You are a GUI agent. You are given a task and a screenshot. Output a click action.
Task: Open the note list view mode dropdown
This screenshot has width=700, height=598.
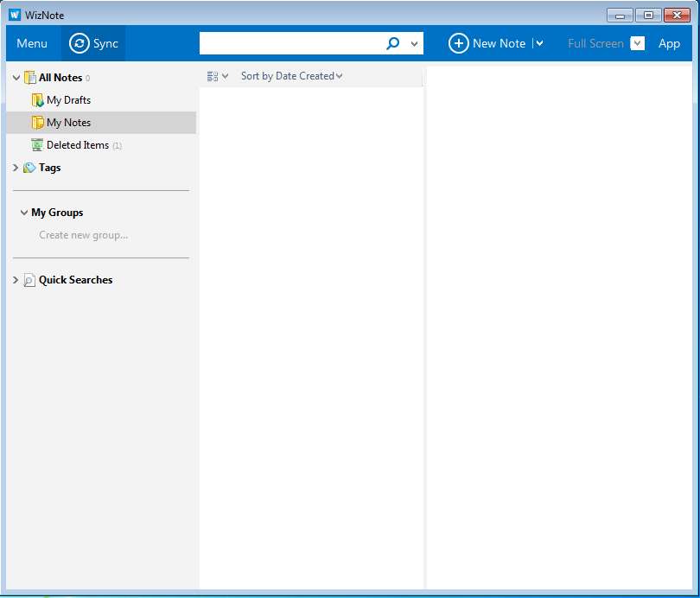[x=217, y=76]
